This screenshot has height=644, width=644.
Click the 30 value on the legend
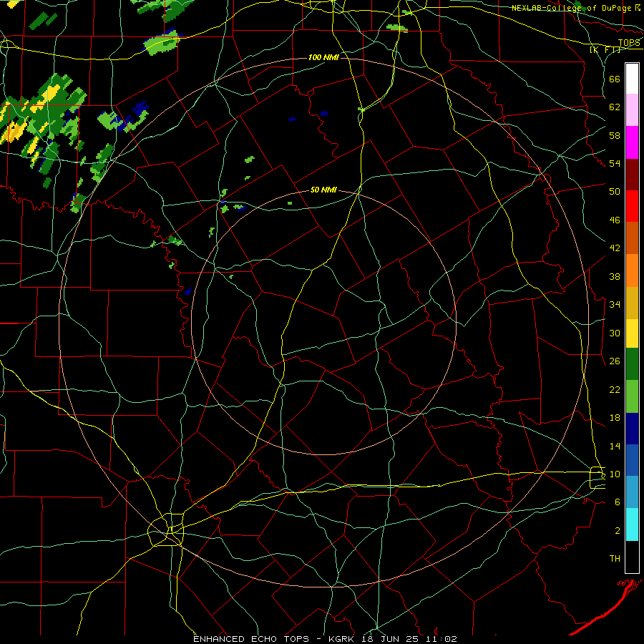click(x=615, y=333)
